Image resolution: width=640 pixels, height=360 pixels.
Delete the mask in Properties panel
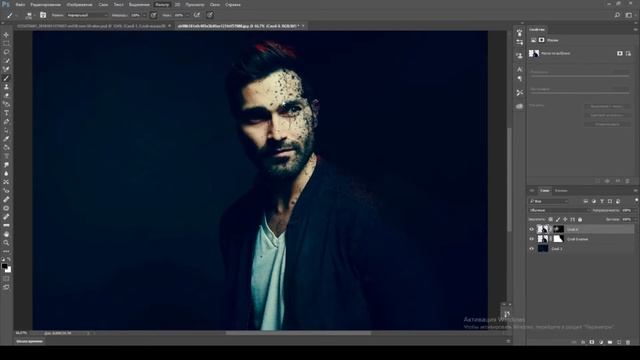point(628,181)
